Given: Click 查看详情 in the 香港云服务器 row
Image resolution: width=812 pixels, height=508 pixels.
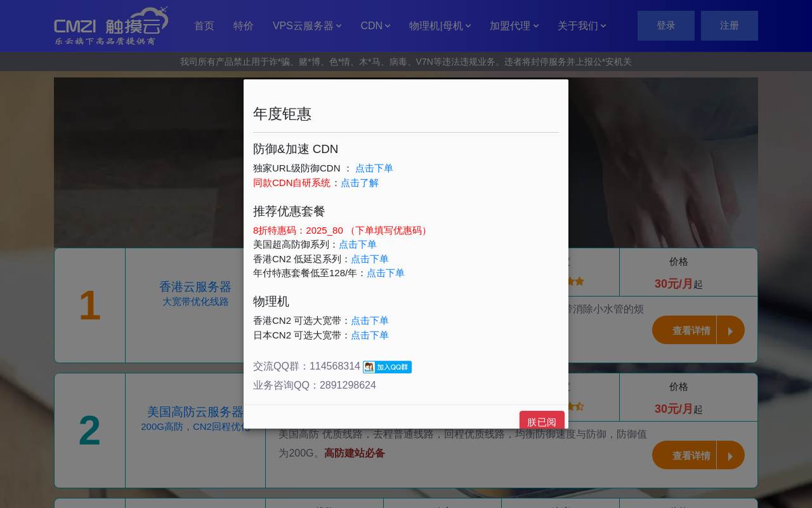Looking at the screenshot, I should point(698,330).
